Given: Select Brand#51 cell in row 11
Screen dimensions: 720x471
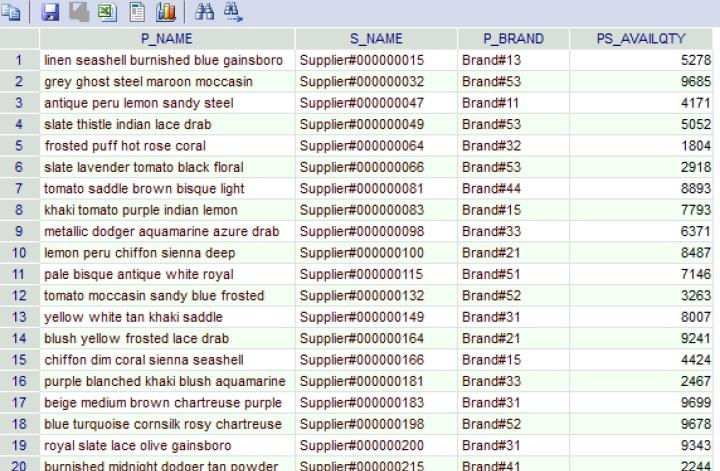Looking at the screenshot, I should coord(513,275).
